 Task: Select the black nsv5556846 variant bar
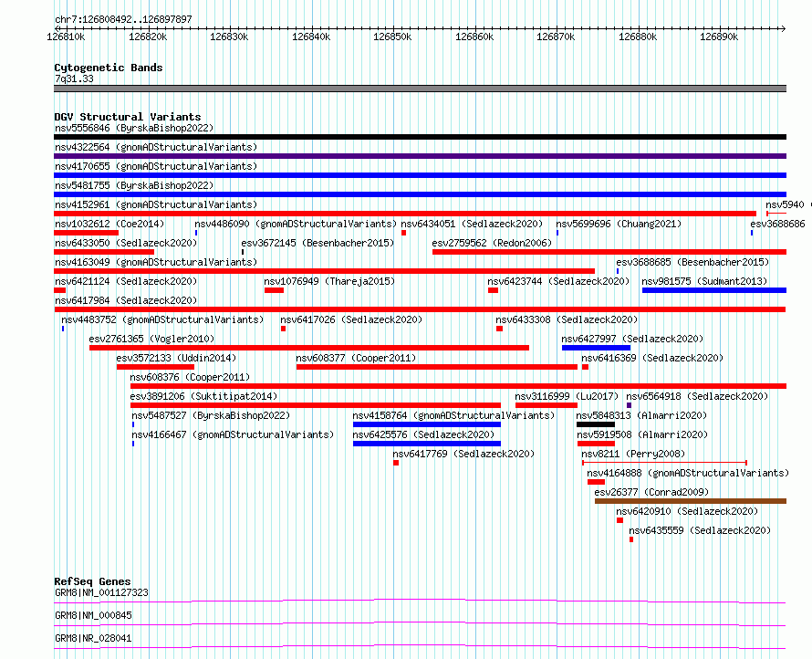point(420,137)
